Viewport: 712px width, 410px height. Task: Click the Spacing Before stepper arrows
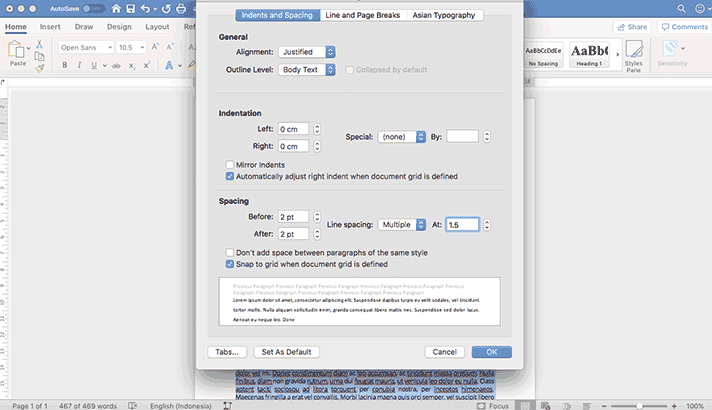click(317, 217)
